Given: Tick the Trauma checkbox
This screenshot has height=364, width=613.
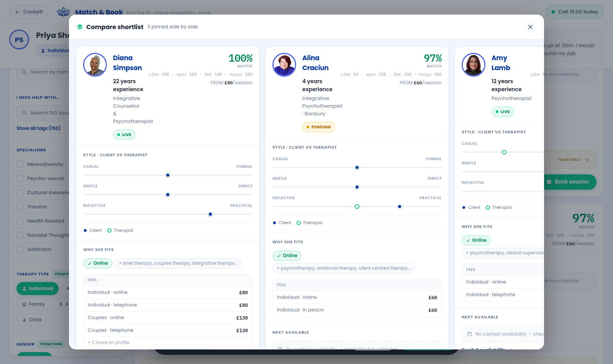Looking at the screenshot, I should click(20, 207).
